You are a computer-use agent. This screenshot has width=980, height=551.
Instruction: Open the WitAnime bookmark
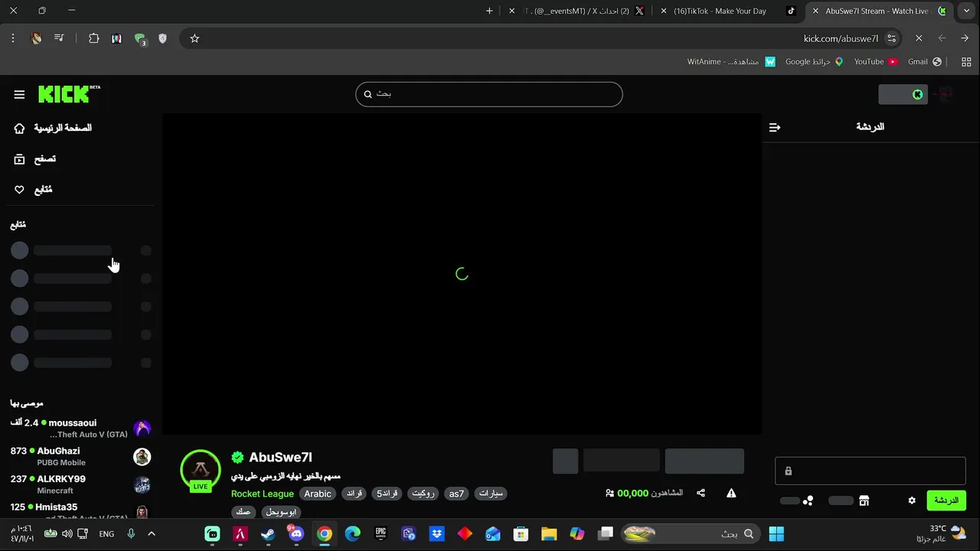pos(731,61)
